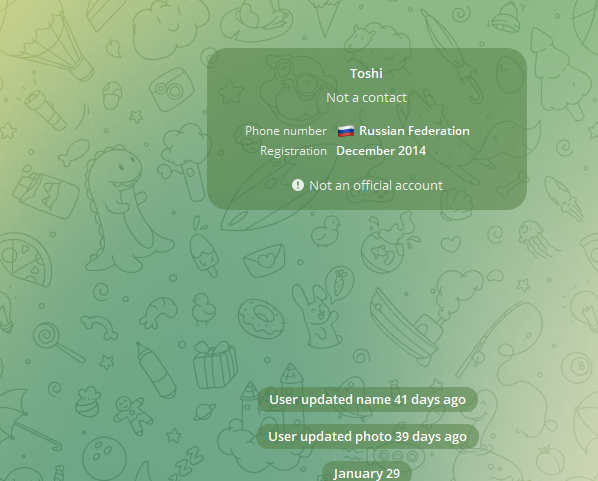Select the Russian Federation country text
Viewport: 598px width, 481px height.
tap(414, 131)
